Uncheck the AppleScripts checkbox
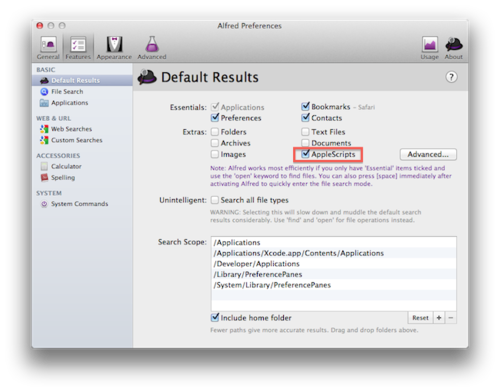Viewport: 500px width, 392px height. 305,154
